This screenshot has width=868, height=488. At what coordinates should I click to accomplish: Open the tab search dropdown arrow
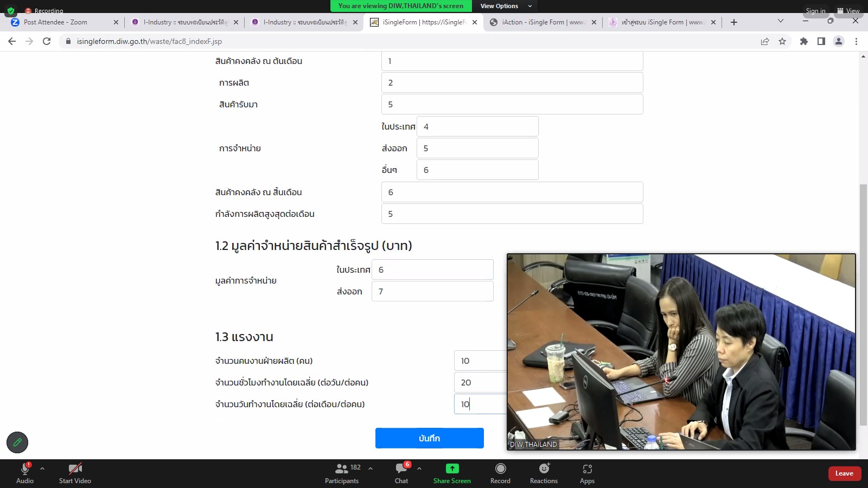pos(781,21)
